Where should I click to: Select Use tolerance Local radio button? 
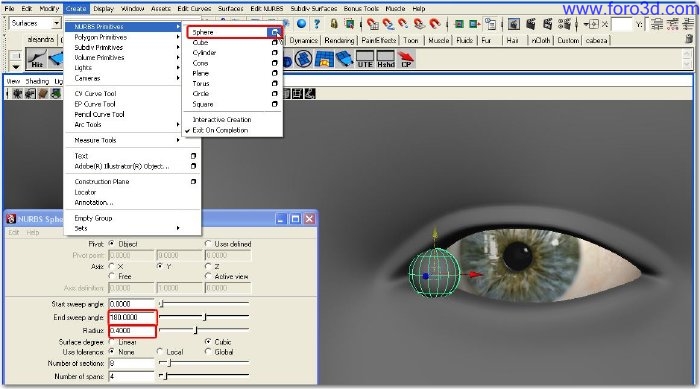click(160, 352)
